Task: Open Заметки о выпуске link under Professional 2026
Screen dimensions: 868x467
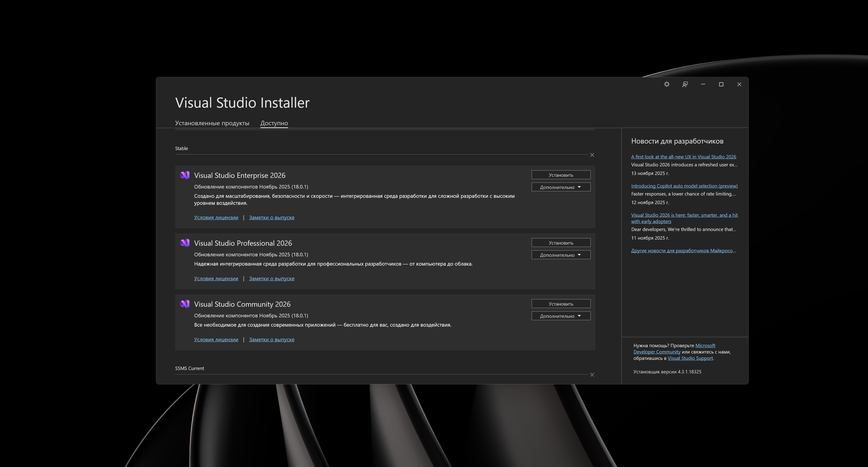Action: tap(272, 278)
